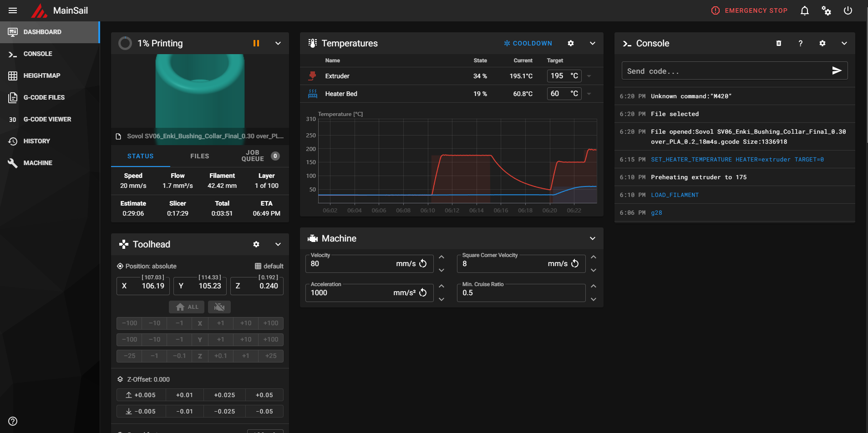Screen dimensions: 868x433
Task: Edit the Heater Bed target field
Action: (x=564, y=94)
